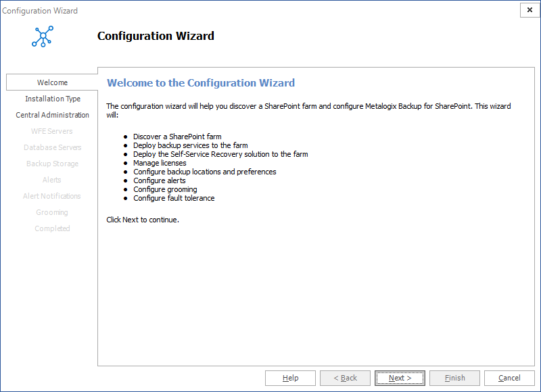The image size is (541, 392).
Task: Select the Database Servers step
Action: [53, 147]
